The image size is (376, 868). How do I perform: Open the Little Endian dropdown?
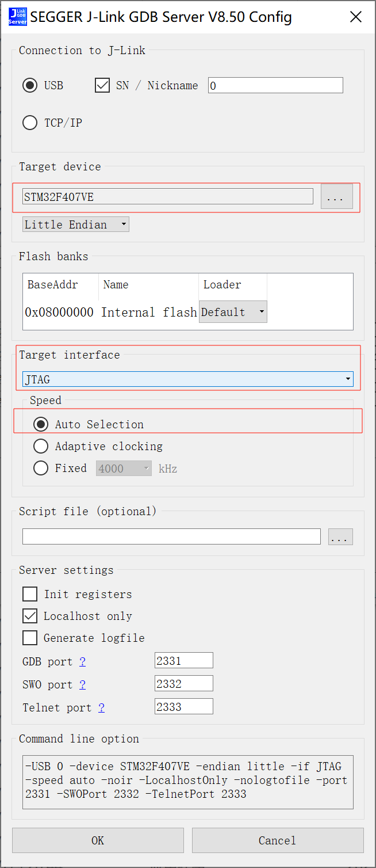pyautogui.click(x=76, y=224)
